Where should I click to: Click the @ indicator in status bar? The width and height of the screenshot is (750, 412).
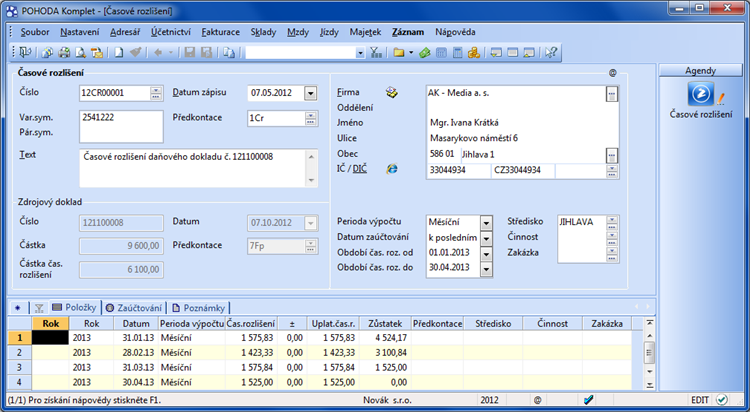tap(538, 400)
